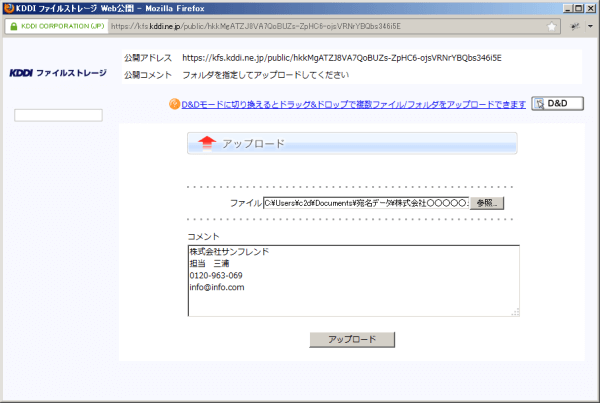Open the D&Dモード drag-and-drop link

[x=353, y=103]
